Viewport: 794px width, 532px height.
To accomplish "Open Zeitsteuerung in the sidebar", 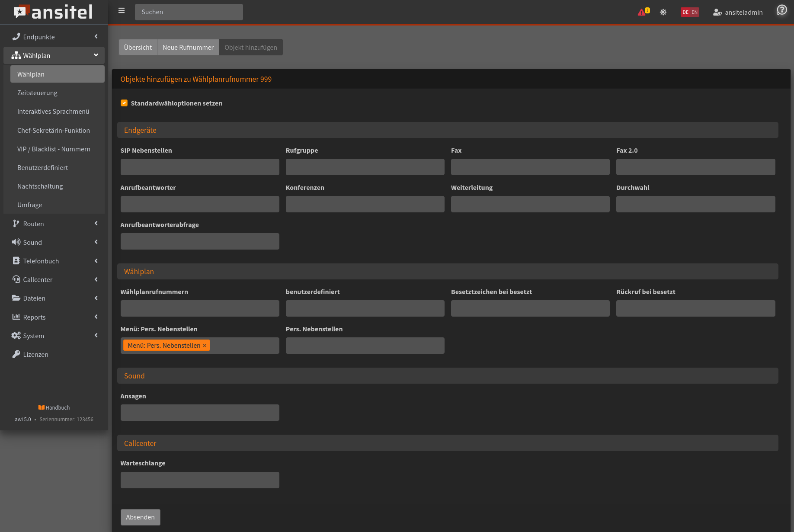I will tap(37, 93).
